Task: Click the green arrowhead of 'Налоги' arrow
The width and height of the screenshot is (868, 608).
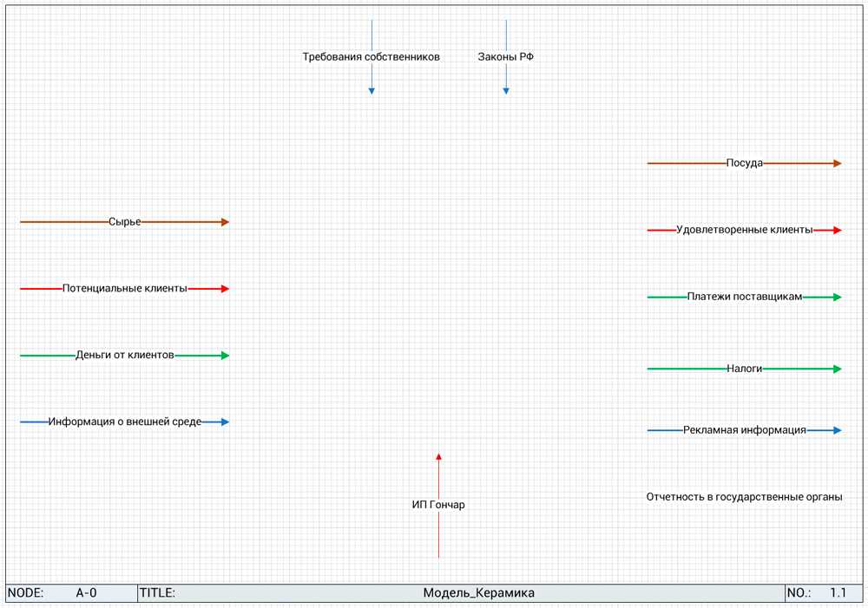Action: point(837,369)
